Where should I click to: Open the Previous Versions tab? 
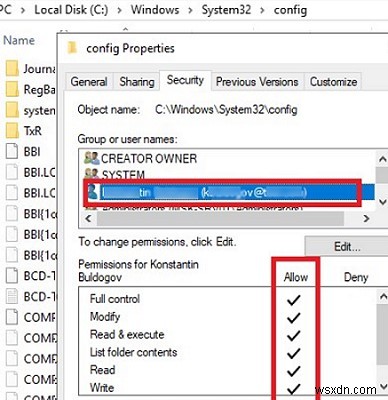(257, 82)
